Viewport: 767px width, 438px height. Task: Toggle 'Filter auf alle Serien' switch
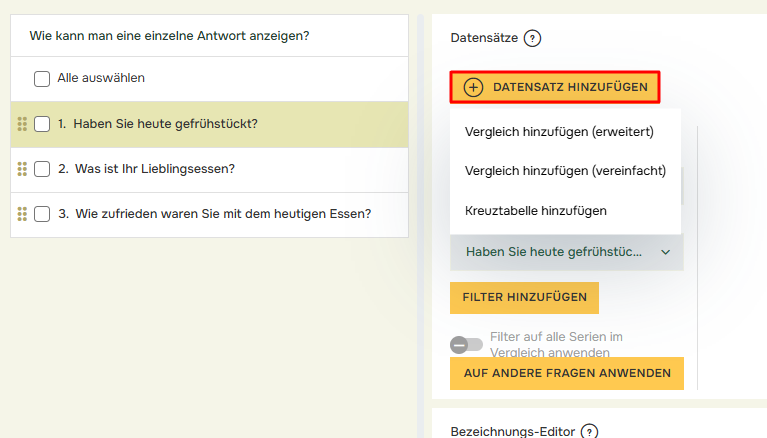pyautogui.click(x=465, y=344)
